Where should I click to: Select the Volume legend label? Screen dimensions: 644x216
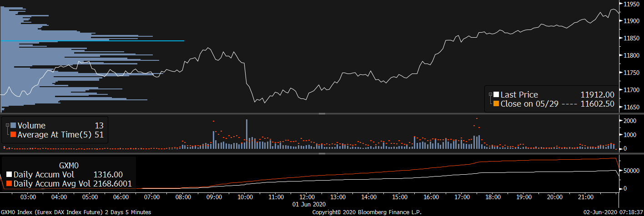click(32, 126)
